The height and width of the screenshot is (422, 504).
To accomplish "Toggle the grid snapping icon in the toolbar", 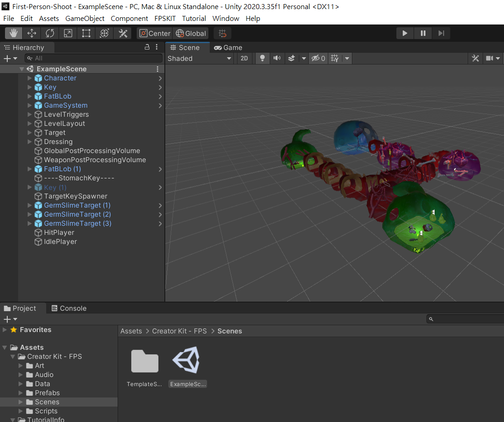I will click(222, 33).
